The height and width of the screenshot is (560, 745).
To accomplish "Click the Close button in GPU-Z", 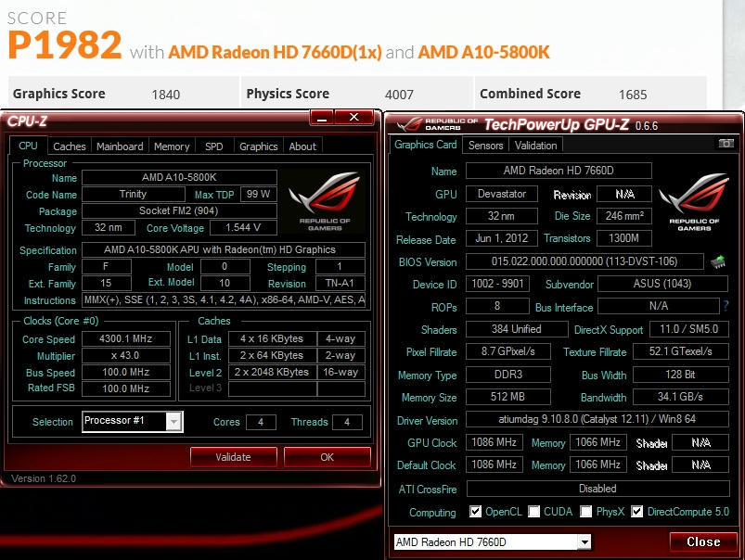I will pos(703,542).
